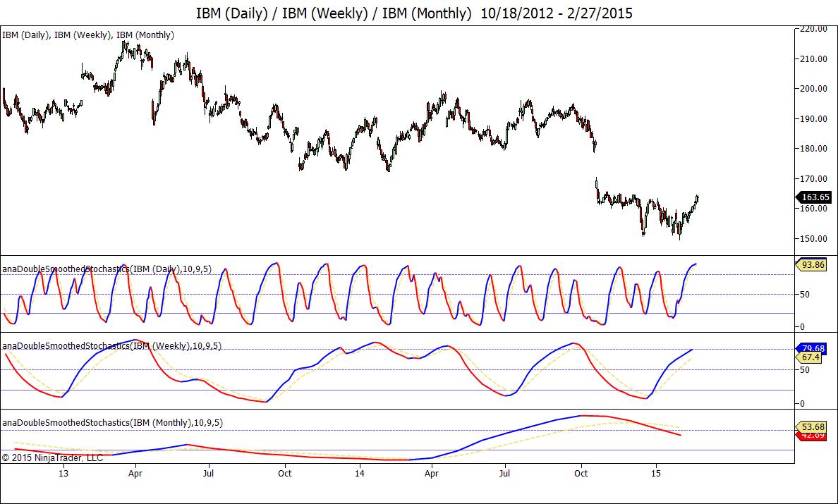Click the 0 level label in daily stochastics panel

(802, 327)
